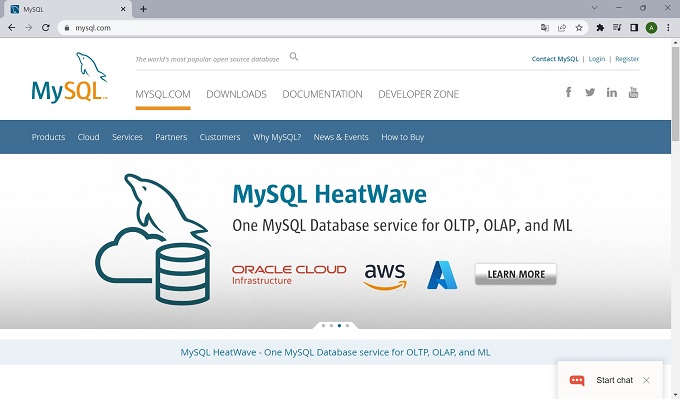Click the browser forward arrow

coord(29,28)
